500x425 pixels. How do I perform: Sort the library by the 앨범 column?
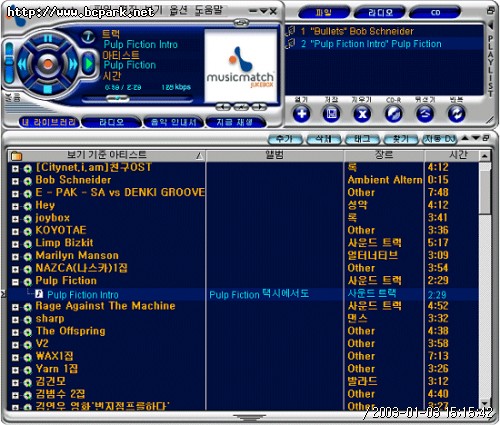click(275, 155)
